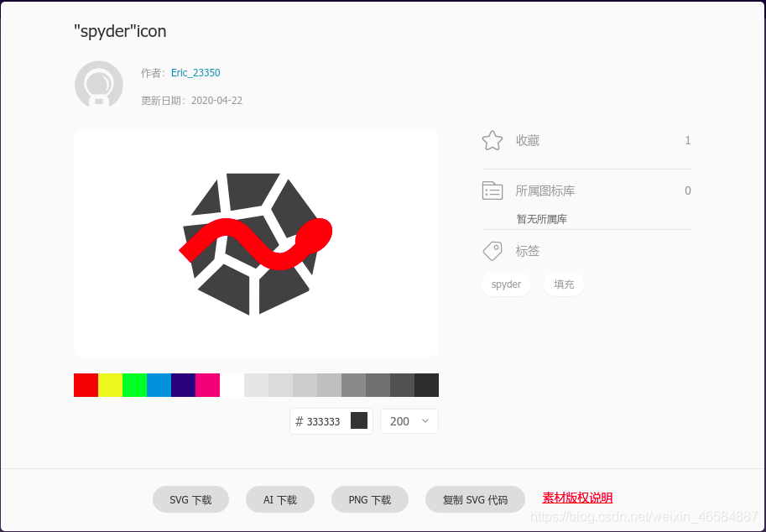This screenshot has width=766, height=532.
Task: Download icon via SVG 下载 button
Action: point(190,499)
